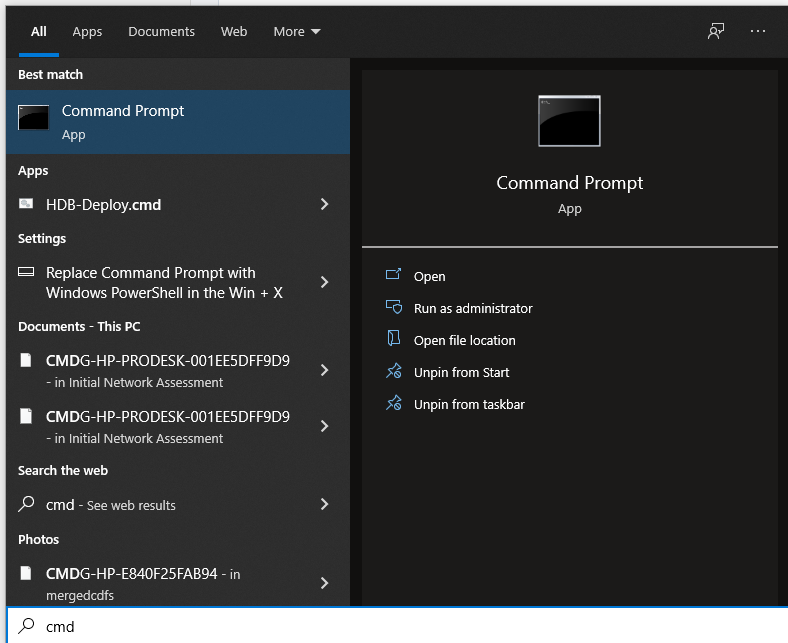Select the HDB-Deploy.cmd app result
The width and height of the screenshot is (788, 643).
pos(178,205)
